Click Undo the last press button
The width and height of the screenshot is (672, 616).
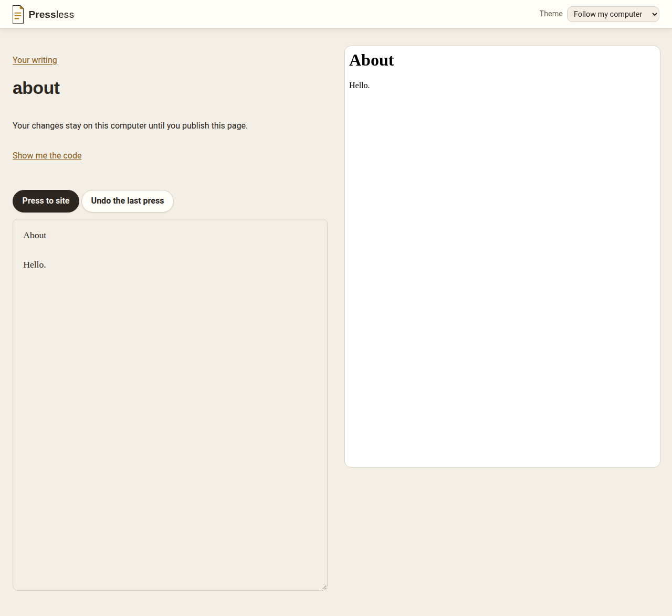coord(128,201)
